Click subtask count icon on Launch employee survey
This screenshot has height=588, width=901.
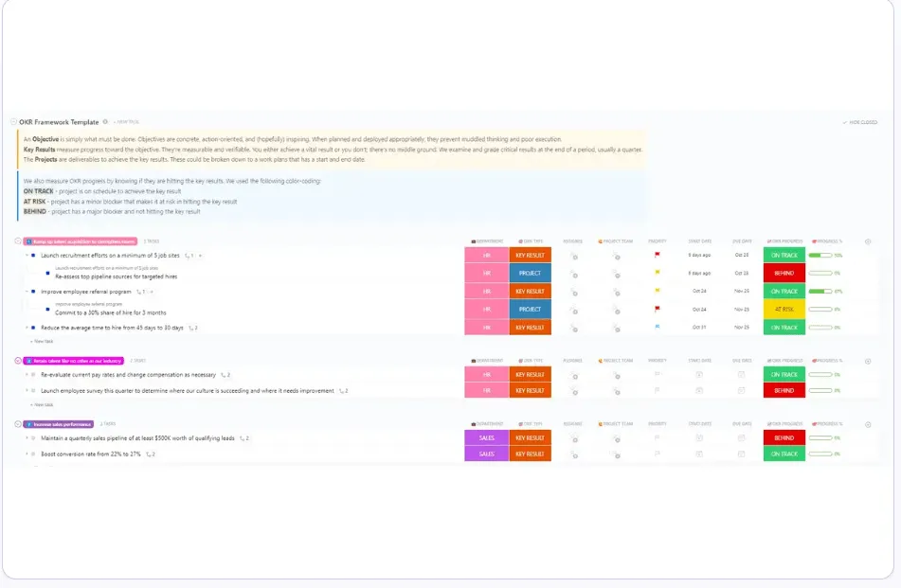tap(343, 391)
